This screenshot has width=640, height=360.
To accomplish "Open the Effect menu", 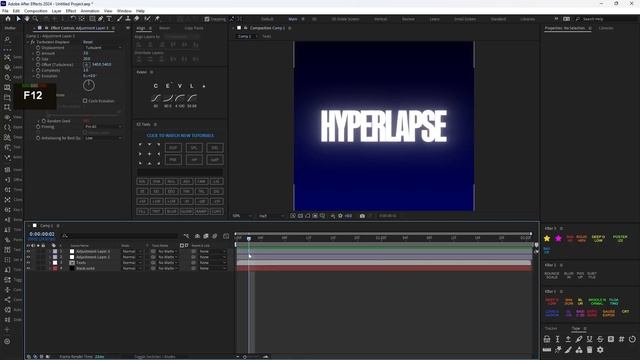I will 71,11.
